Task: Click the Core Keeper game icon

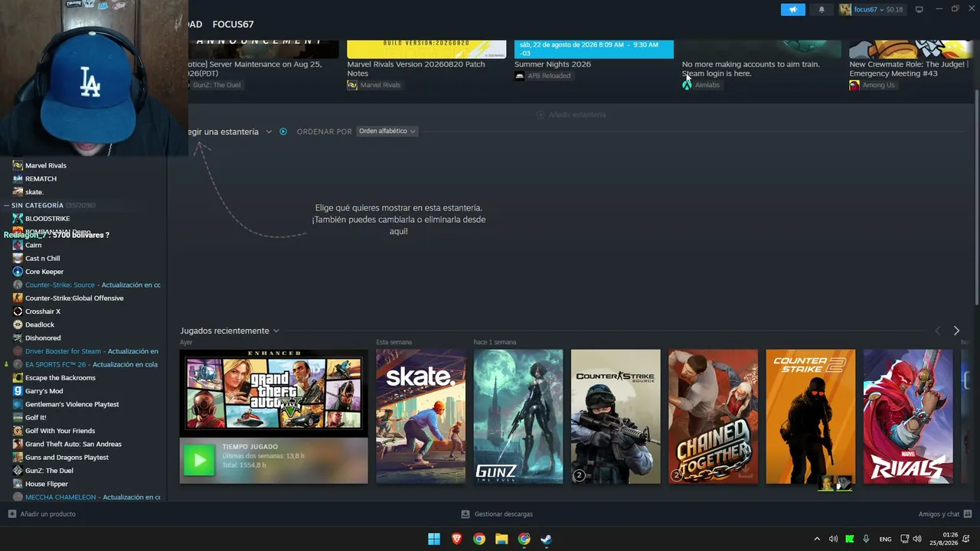Action: (x=18, y=272)
